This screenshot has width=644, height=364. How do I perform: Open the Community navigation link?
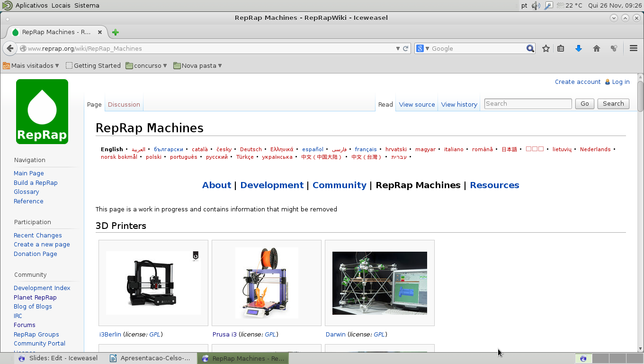click(340, 185)
